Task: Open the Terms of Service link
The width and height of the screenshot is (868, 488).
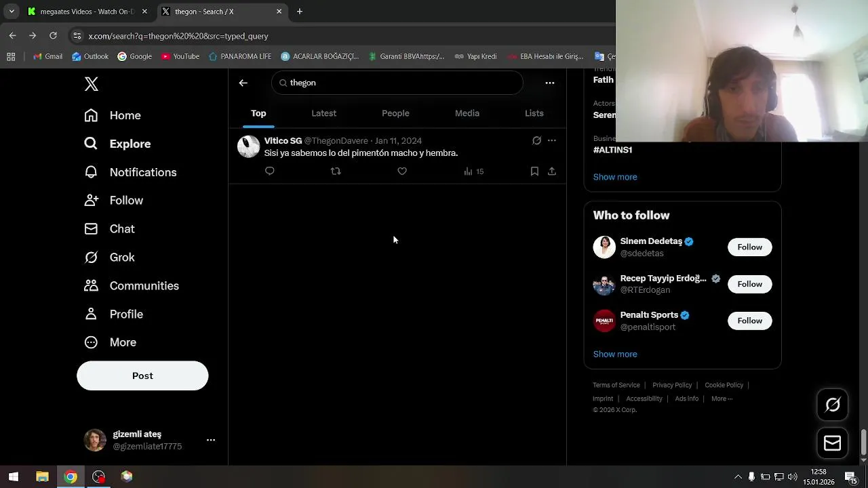Action: [616, 385]
